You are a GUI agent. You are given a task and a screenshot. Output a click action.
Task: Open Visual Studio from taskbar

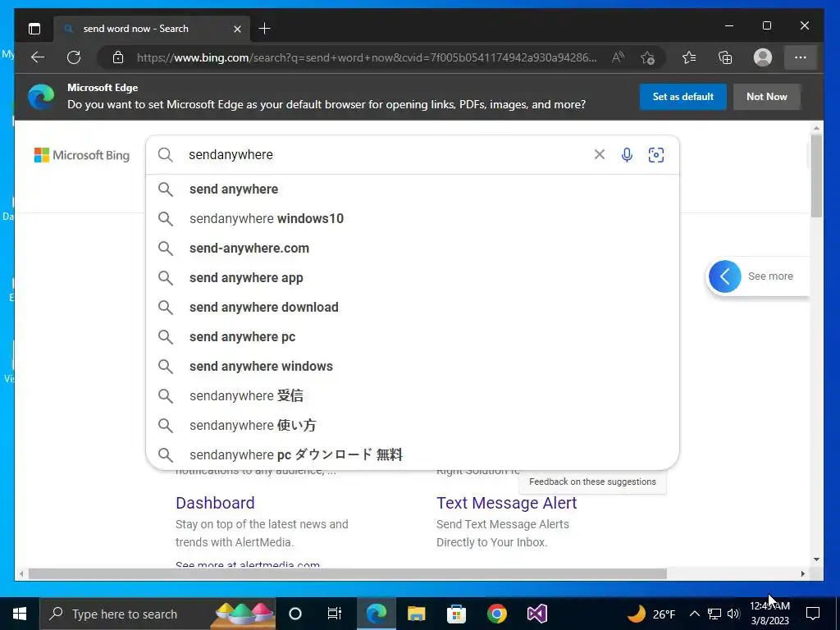coord(536,614)
